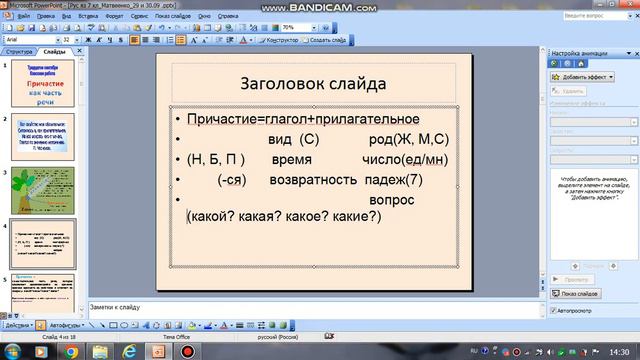Open the Показ слайдов menu

pyautogui.click(x=173, y=16)
